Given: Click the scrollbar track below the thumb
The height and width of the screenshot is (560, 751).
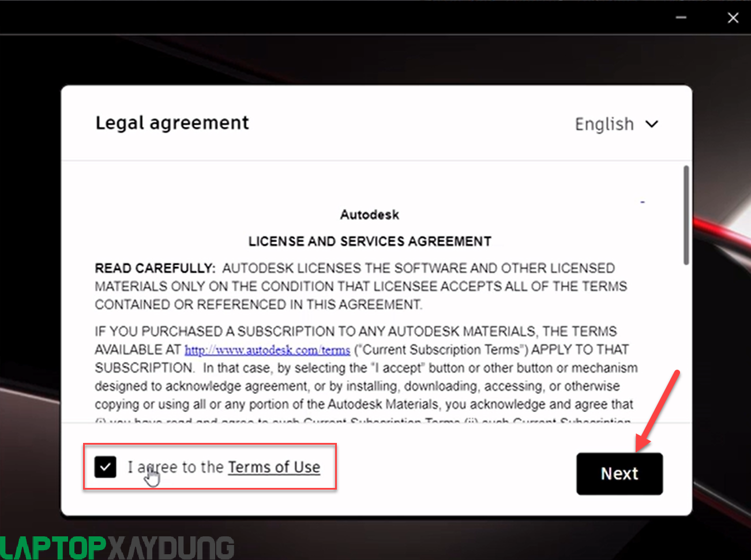Looking at the screenshot, I should point(686,343).
